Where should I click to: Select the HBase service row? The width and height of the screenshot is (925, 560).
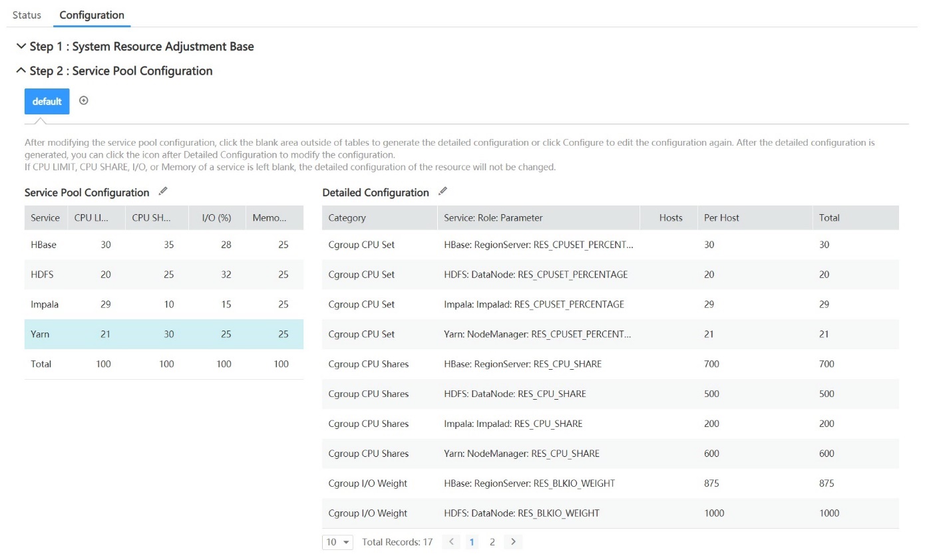click(x=164, y=245)
